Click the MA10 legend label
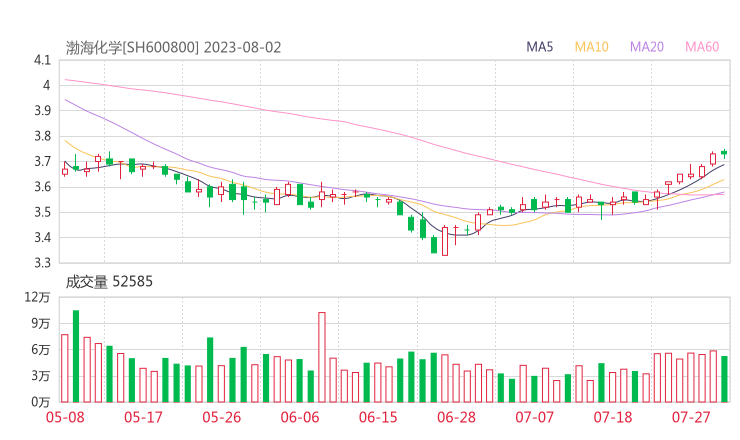Screen dimensions: 740x440 [591, 47]
